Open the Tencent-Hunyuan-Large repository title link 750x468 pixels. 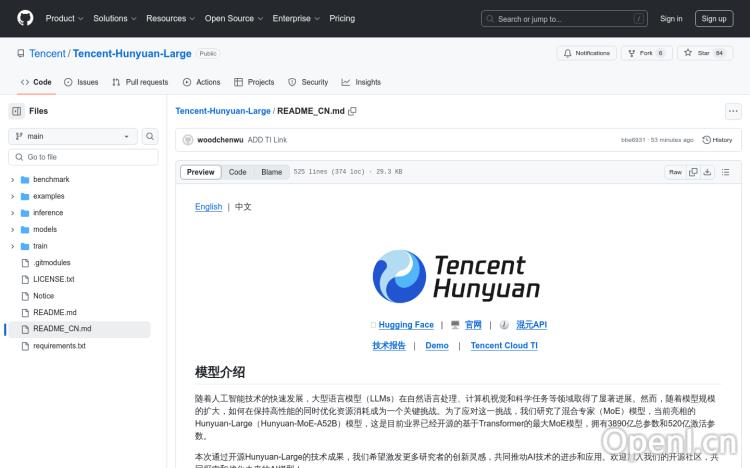coord(132,54)
